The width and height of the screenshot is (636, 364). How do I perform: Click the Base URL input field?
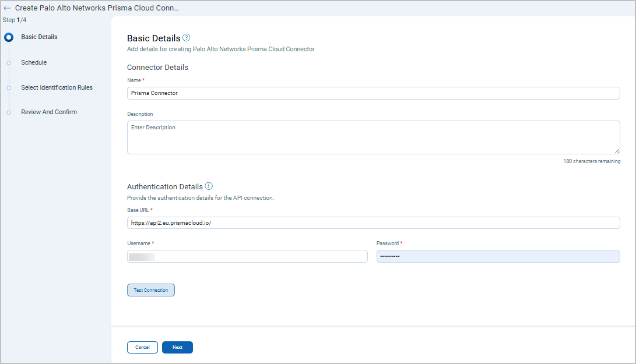[x=373, y=223]
